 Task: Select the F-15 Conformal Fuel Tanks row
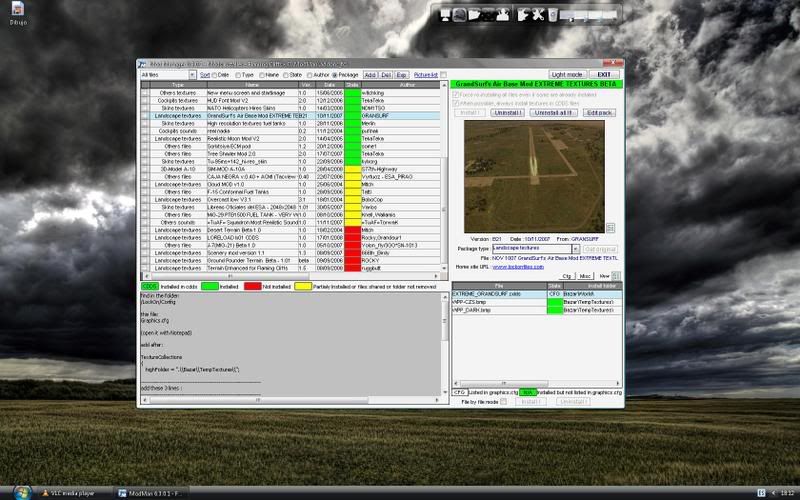(290, 192)
